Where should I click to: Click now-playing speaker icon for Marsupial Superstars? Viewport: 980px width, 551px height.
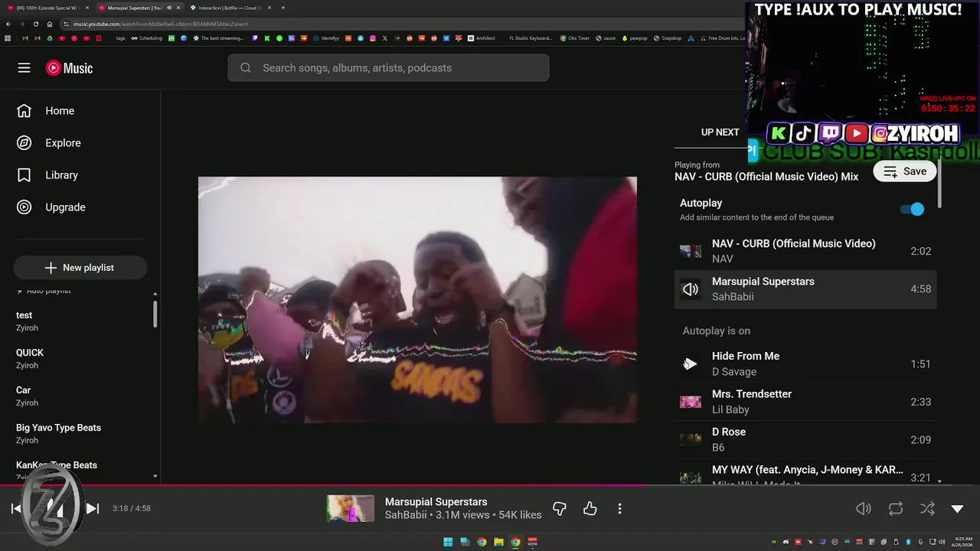pyautogui.click(x=691, y=289)
